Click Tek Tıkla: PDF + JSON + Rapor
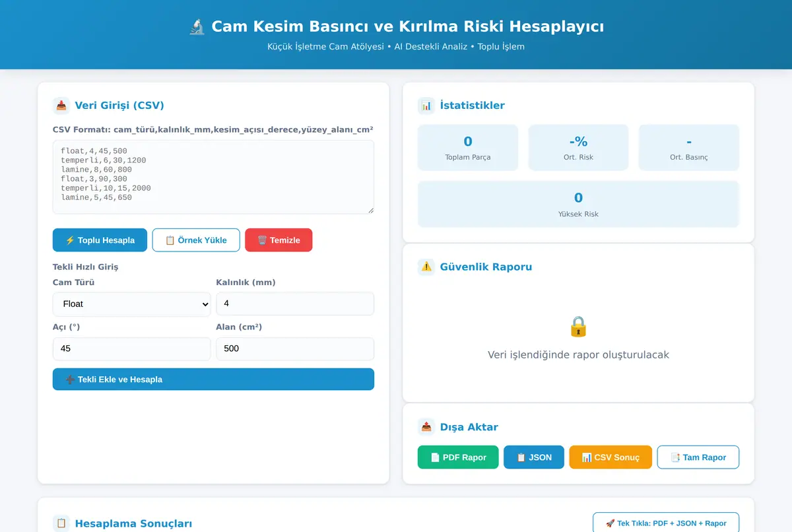Image resolution: width=792 pixels, height=532 pixels. (666, 523)
